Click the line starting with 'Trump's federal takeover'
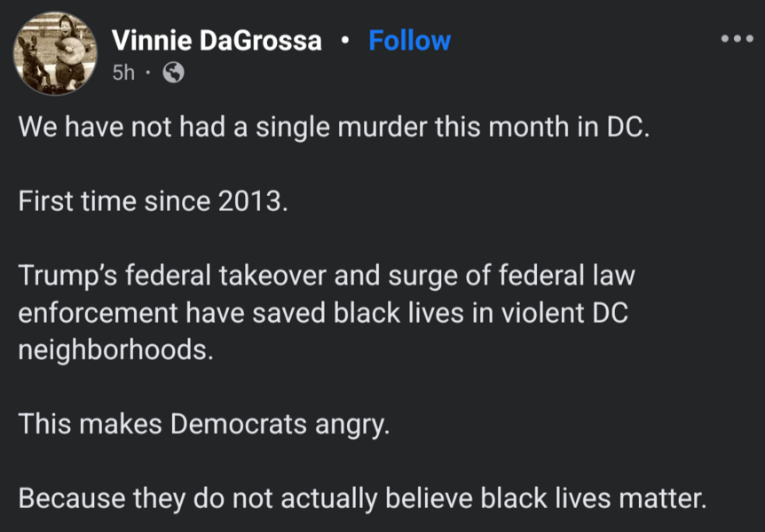The image size is (765, 532). coord(327,276)
